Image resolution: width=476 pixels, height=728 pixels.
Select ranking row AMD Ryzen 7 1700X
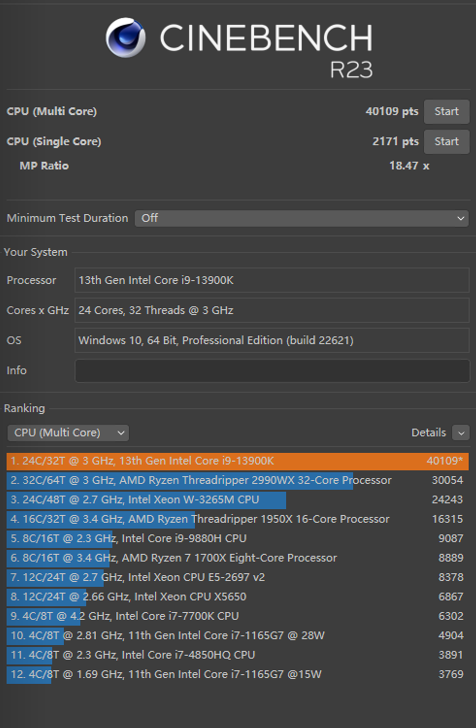click(238, 558)
